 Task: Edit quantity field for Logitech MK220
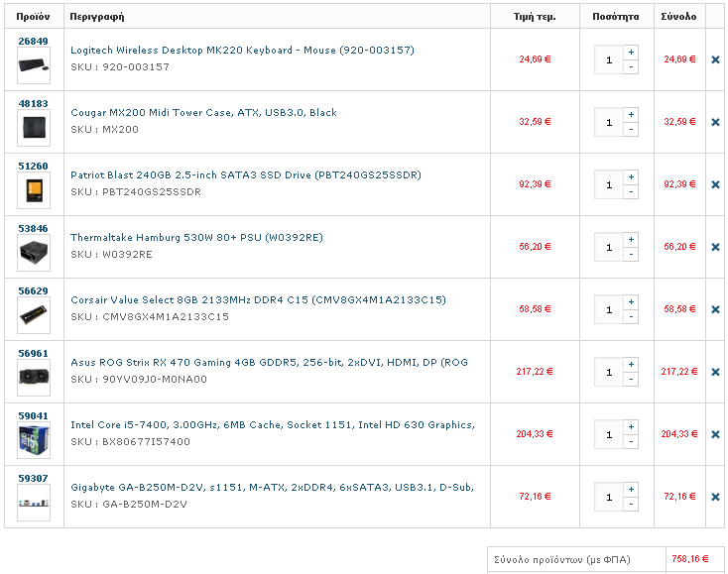[x=609, y=59]
